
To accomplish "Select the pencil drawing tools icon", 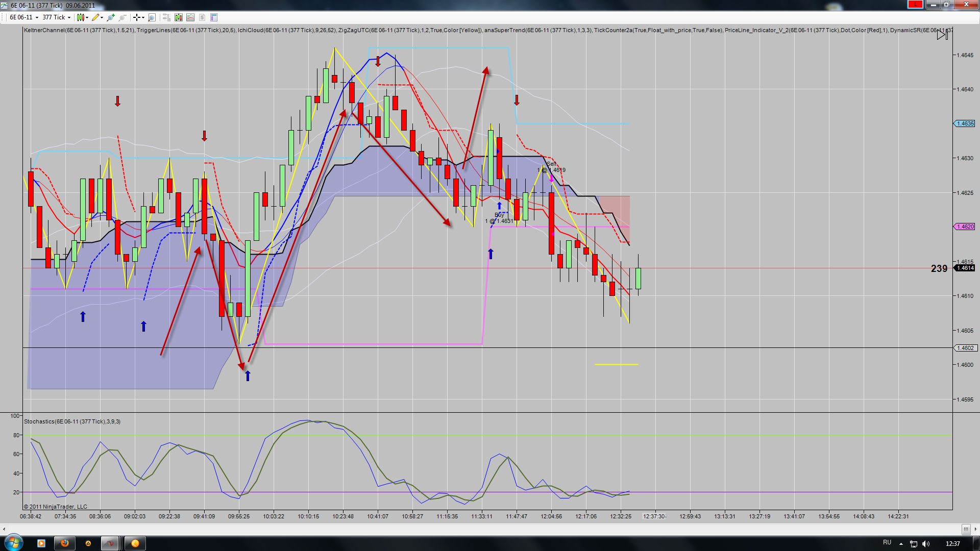I will pyautogui.click(x=95, y=17).
